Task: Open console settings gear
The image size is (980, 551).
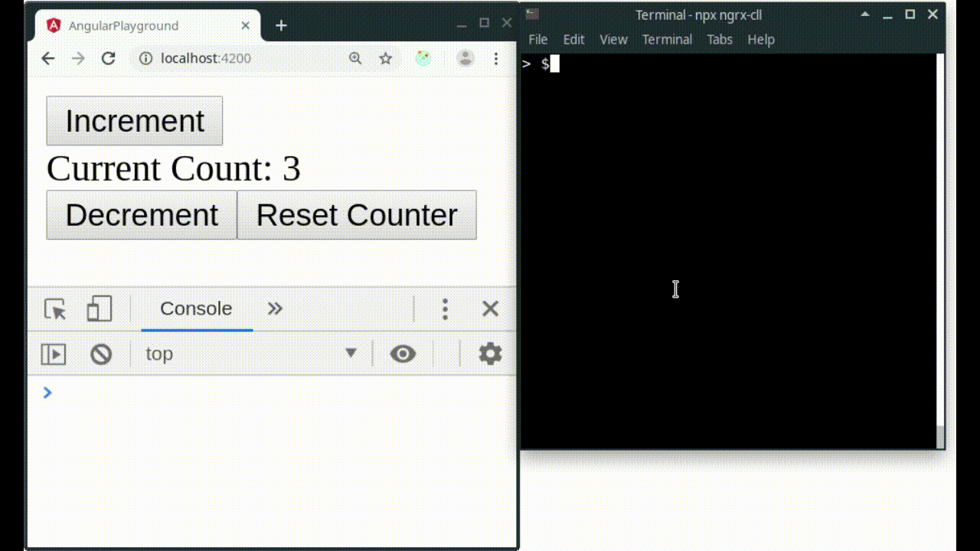Action: point(490,354)
